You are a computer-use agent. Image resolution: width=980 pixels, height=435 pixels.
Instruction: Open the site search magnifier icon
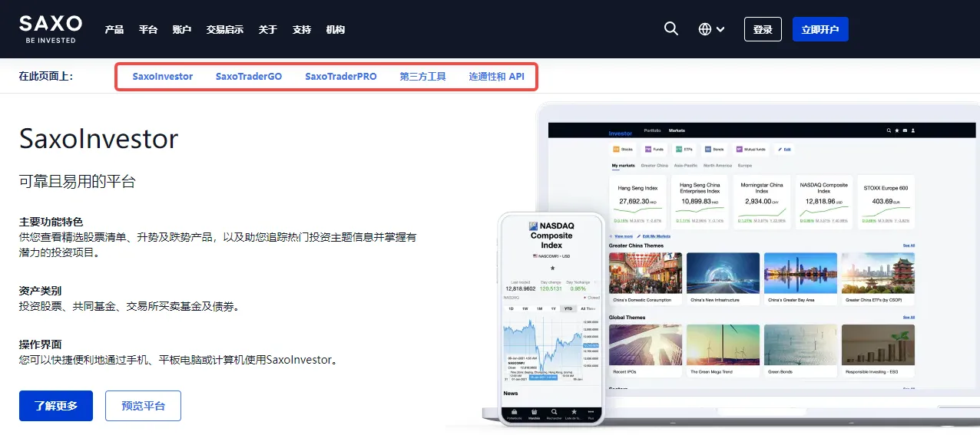[671, 29]
